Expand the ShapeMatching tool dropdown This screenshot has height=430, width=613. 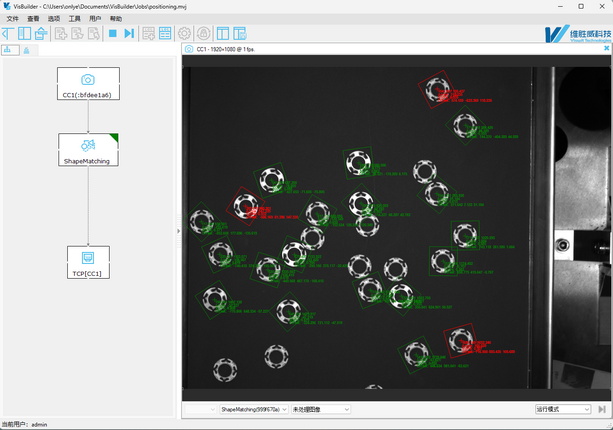(284, 409)
